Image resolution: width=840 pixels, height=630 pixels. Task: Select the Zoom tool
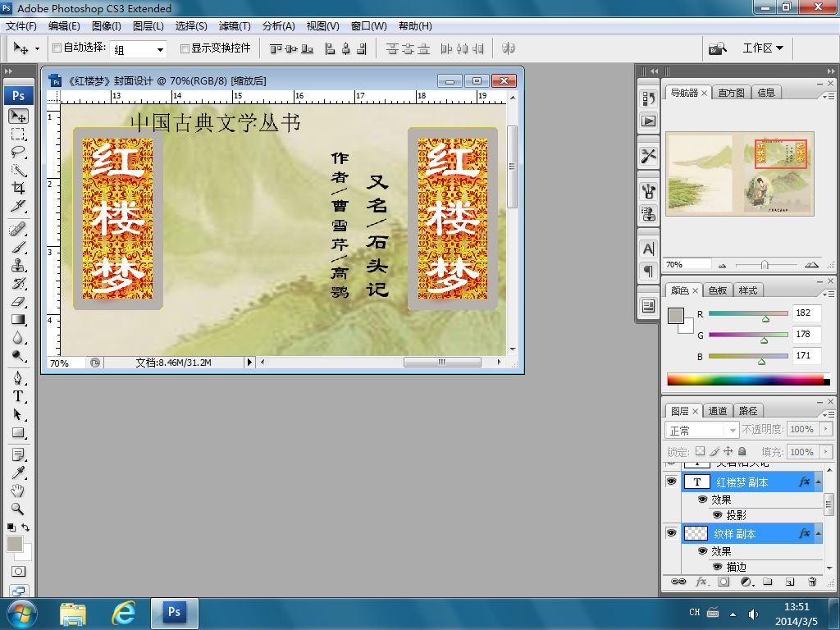point(18,509)
